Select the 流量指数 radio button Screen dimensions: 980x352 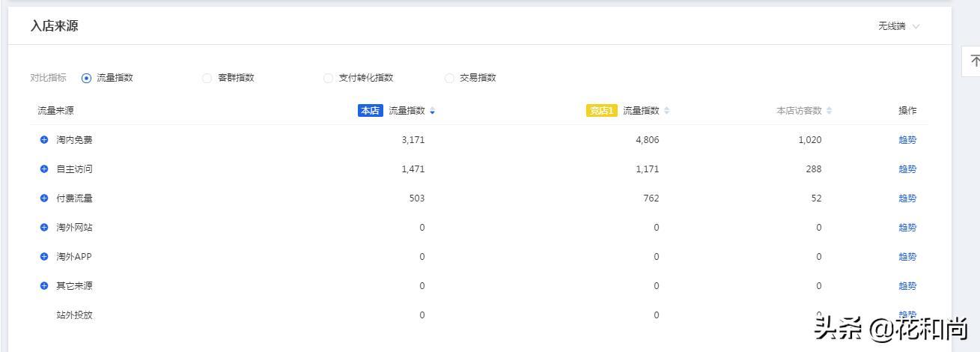(x=86, y=78)
